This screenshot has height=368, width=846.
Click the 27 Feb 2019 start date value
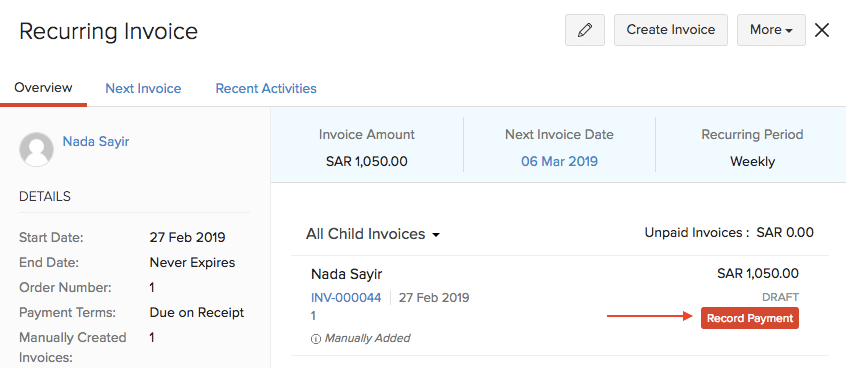tap(187, 237)
